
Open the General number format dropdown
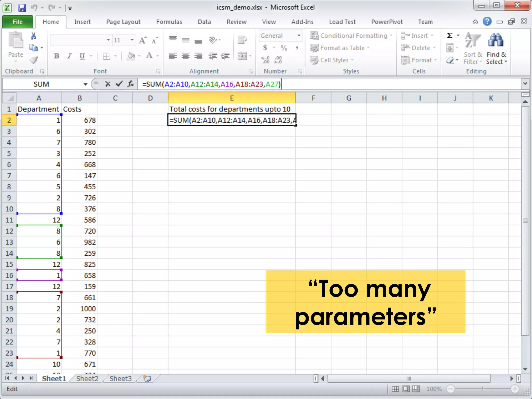(299, 36)
